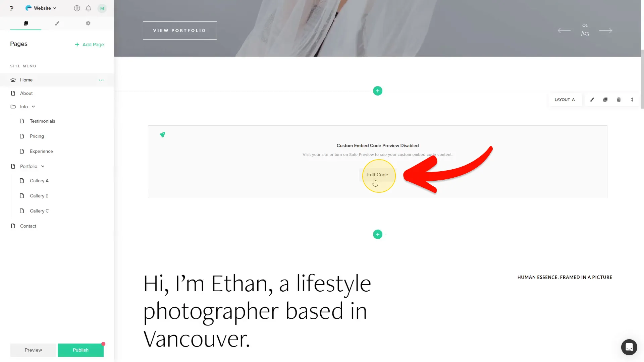Add a section with the upper plus button
The width and height of the screenshot is (644, 362).
(378, 91)
